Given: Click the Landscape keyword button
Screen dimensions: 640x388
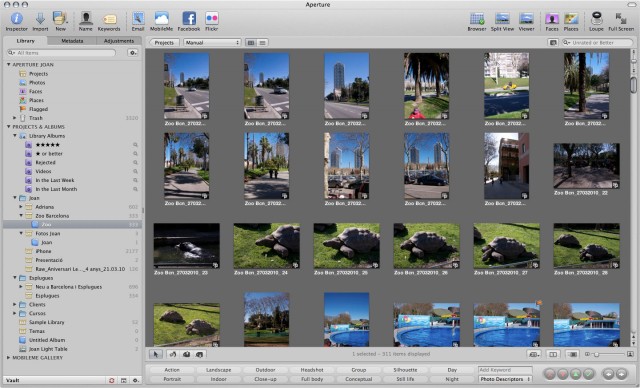Looking at the screenshot, I should 218,370.
